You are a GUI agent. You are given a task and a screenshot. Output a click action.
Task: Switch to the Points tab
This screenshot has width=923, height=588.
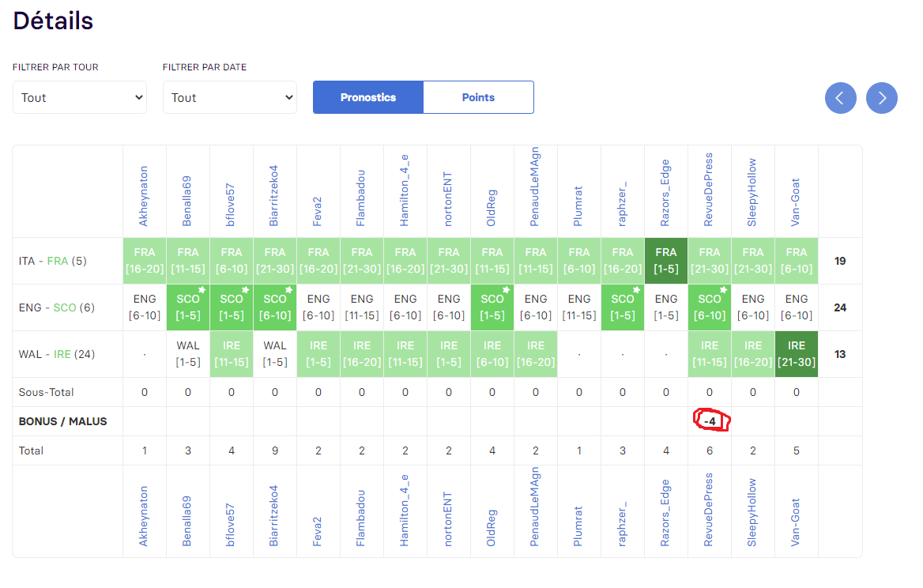478,97
